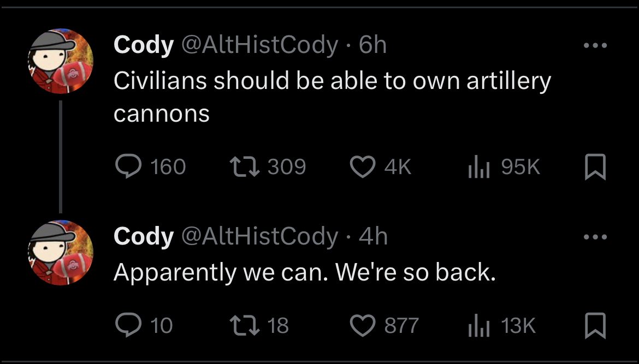Image resolution: width=639 pixels, height=364 pixels.
Task: Open more options on the 4h tweet
Action: coord(595,236)
